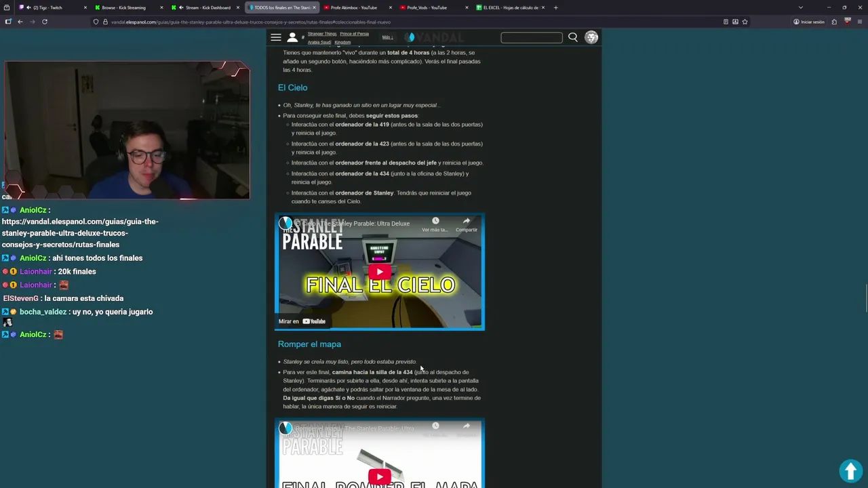Click channel avatar on Romper el mapa video
The height and width of the screenshot is (488, 868).
(285, 428)
